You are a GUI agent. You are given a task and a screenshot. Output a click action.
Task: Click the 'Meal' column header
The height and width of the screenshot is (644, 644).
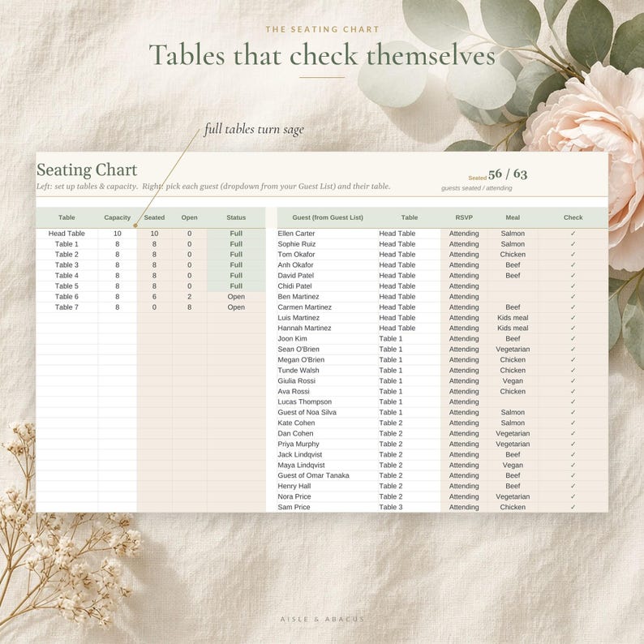[x=513, y=217]
